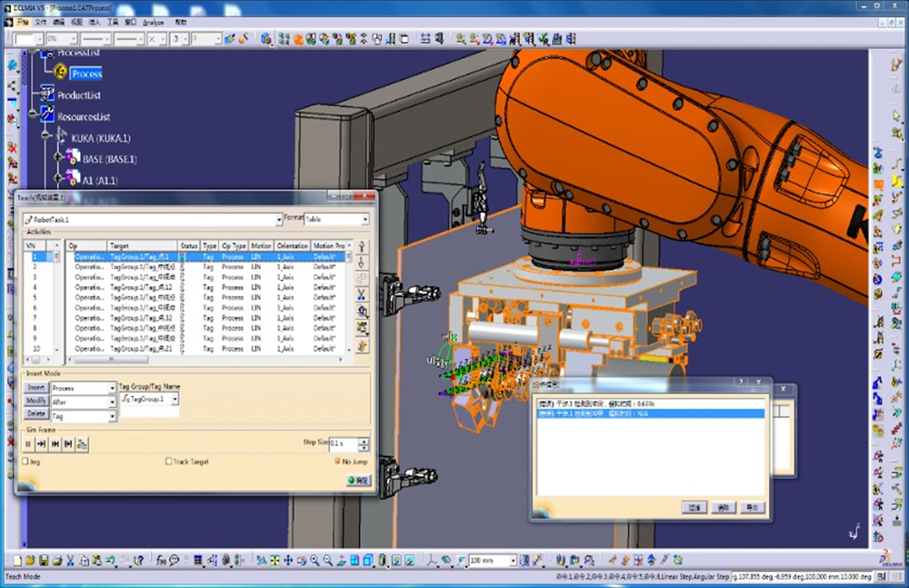Click the Modify button
This screenshot has width=909, height=588.
tap(36, 401)
